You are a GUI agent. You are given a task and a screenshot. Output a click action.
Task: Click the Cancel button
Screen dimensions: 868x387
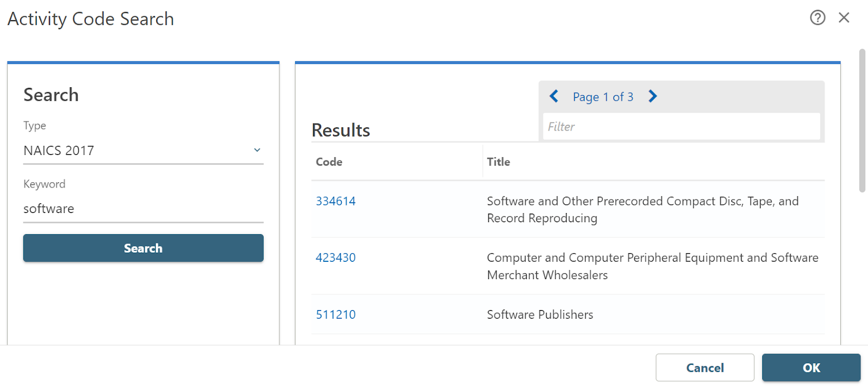pos(705,367)
